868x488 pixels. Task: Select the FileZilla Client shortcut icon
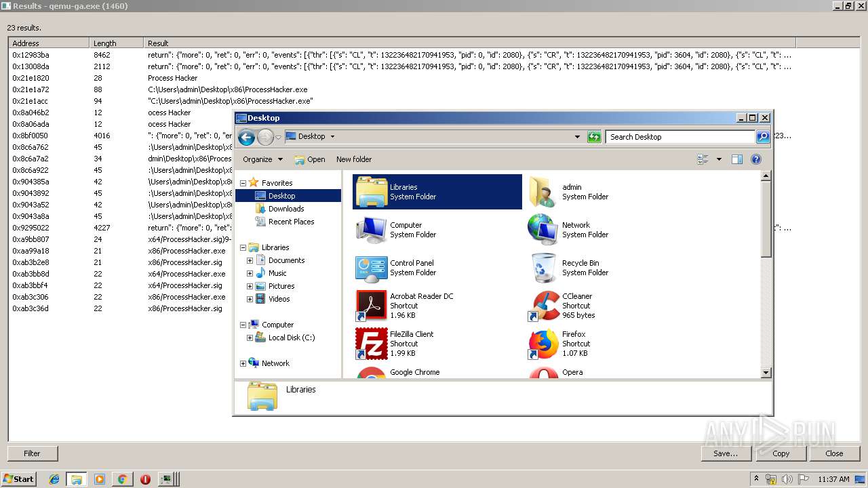coord(371,344)
